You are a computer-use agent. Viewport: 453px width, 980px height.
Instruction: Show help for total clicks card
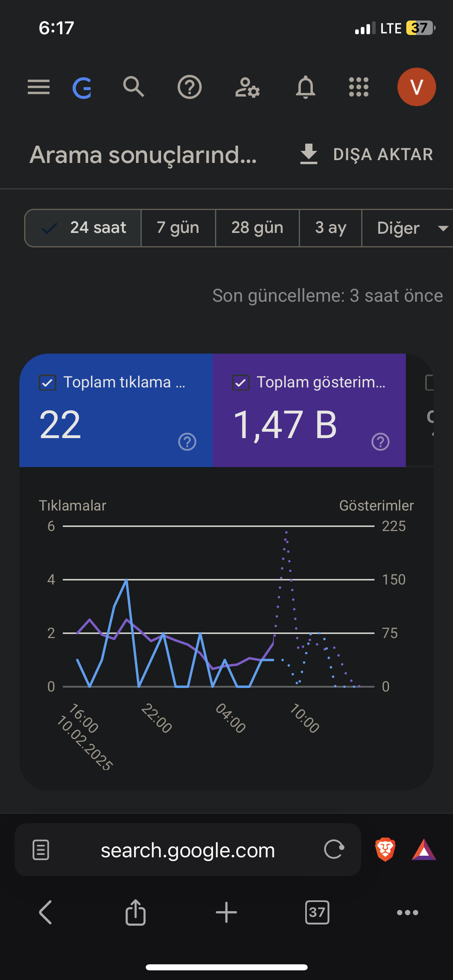[187, 442]
